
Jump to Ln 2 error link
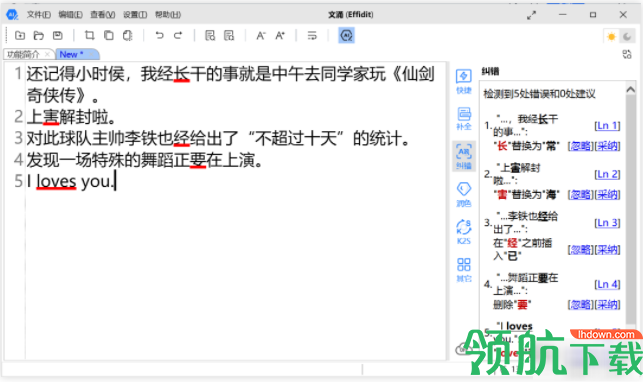point(607,174)
